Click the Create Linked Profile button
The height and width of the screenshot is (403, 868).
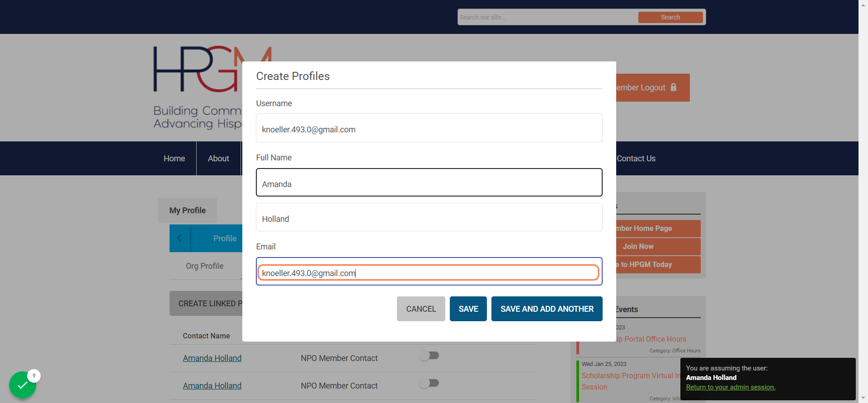pos(206,304)
